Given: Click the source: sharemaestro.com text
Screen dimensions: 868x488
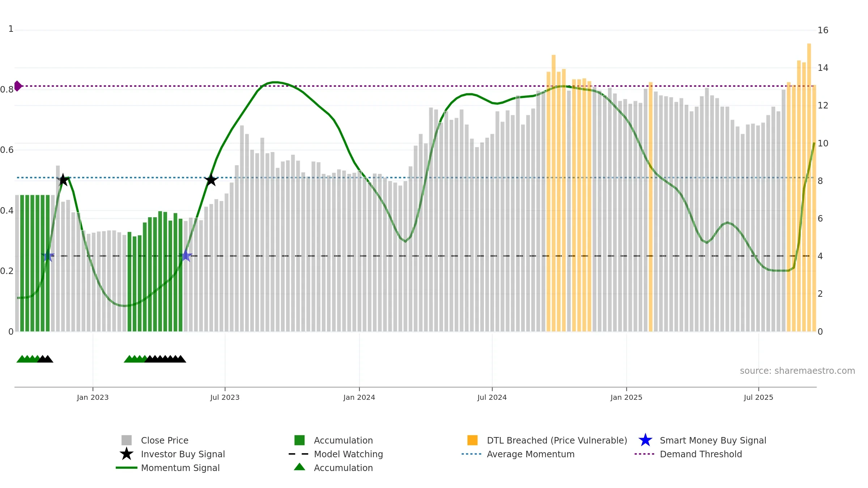Looking at the screenshot, I should point(797,371).
